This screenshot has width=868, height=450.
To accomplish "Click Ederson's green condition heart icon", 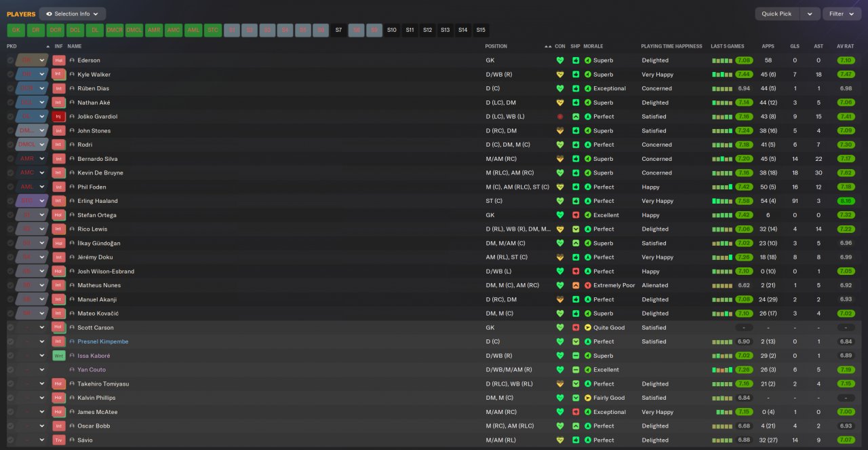I will (560, 60).
